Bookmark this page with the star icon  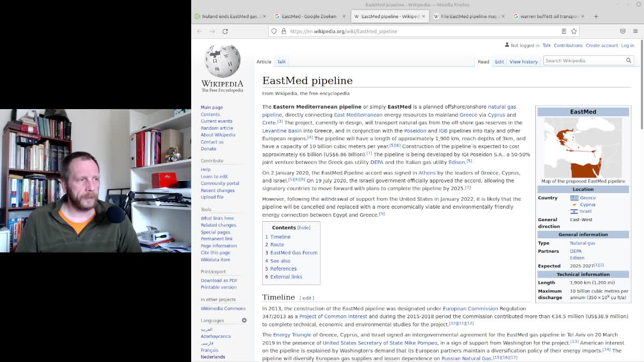(574, 31)
